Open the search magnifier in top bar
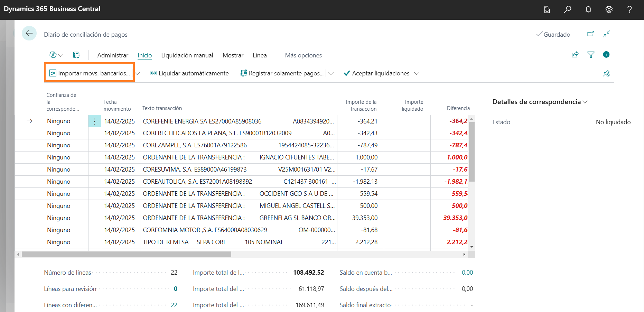 (x=568, y=9)
